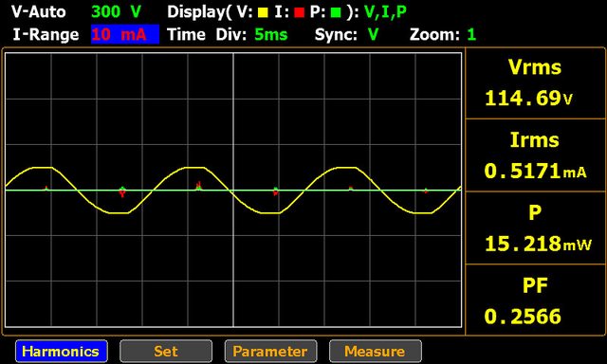Click the red current color swatch
Screen dimensions: 607x364
(299, 12)
